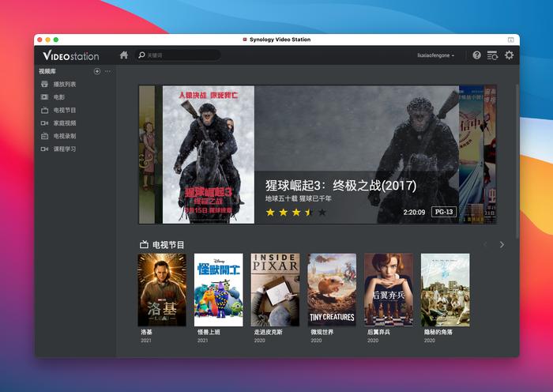Click the 电影 film icon in sidebar
Screen dimensions: 553x392
[x=44, y=97]
